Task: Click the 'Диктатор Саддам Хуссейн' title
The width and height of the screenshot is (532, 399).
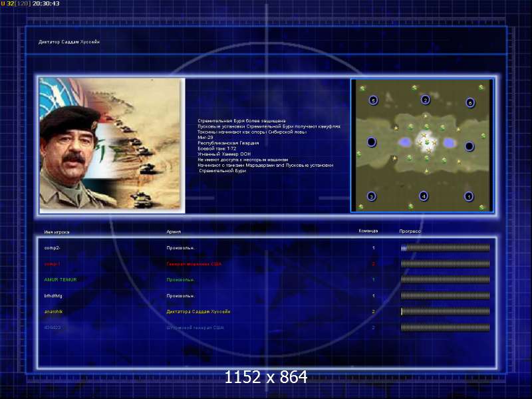Action: coord(69,42)
